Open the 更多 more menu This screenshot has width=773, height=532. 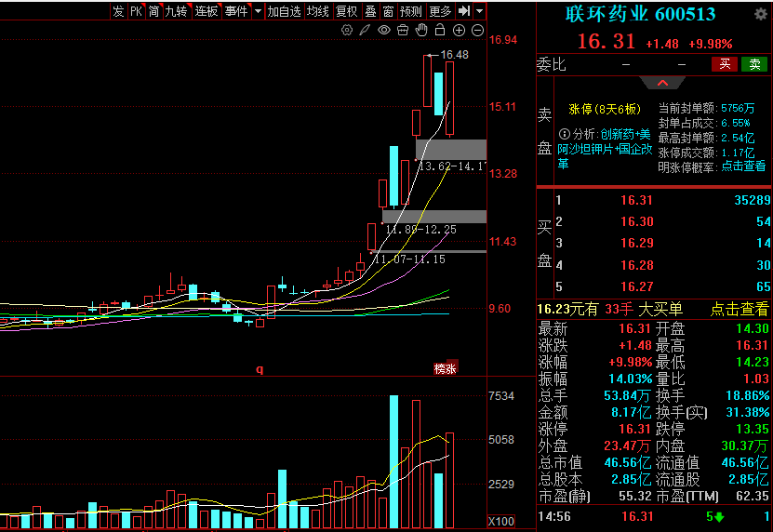click(440, 11)
